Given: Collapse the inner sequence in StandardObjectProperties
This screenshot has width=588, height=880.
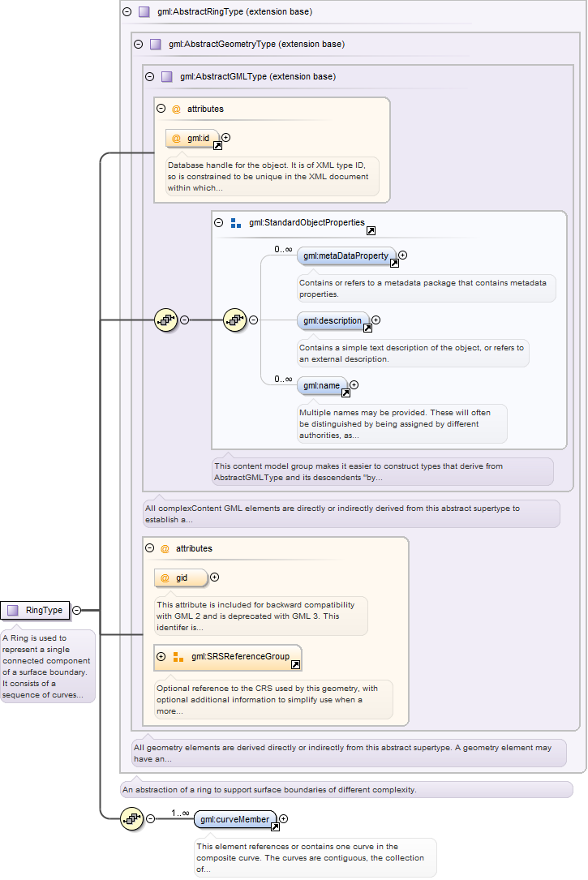Looking at the screenshot, I should (x=254, y=320).
